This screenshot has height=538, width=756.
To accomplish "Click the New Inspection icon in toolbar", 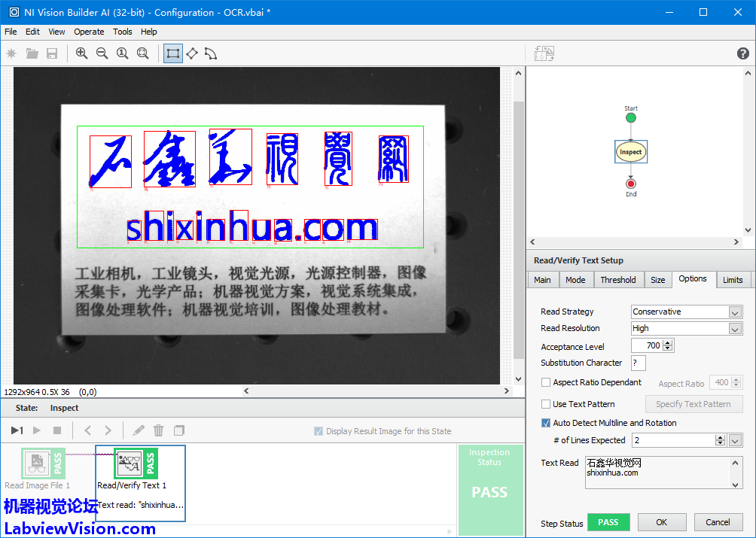I will tap(11, 53).
